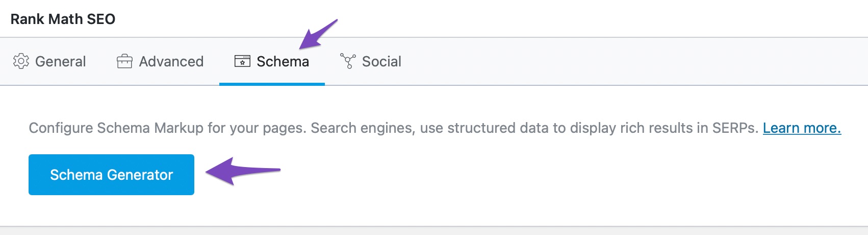Click the gear icon on General tab

click(21, 61)
